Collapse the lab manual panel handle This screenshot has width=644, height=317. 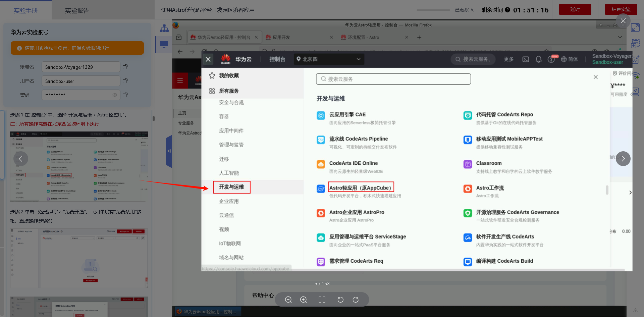pos(169,151)
